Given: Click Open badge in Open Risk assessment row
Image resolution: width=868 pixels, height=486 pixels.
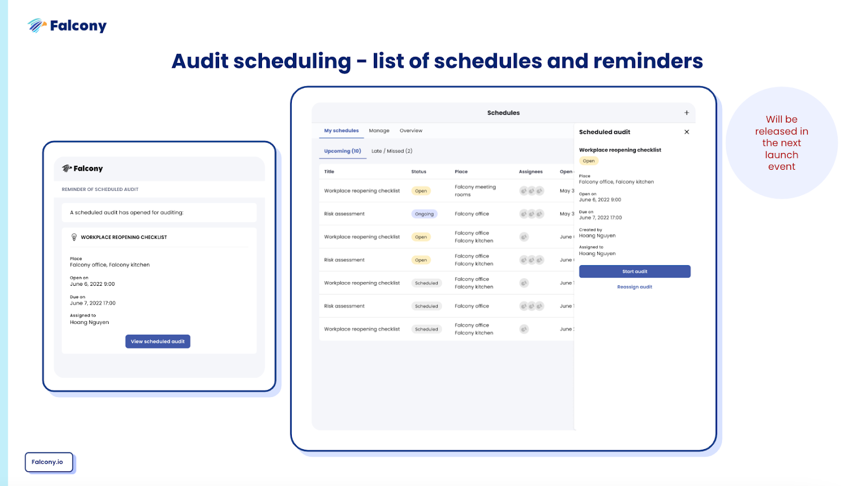Looking at the screenshot, I should [421, 260].
